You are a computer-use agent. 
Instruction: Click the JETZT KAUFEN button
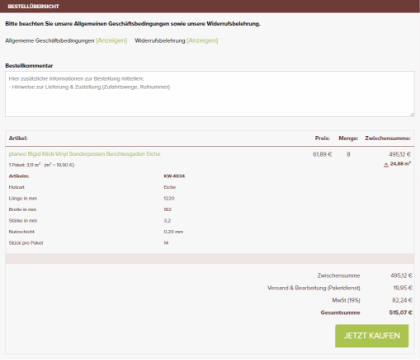point(372,336)
